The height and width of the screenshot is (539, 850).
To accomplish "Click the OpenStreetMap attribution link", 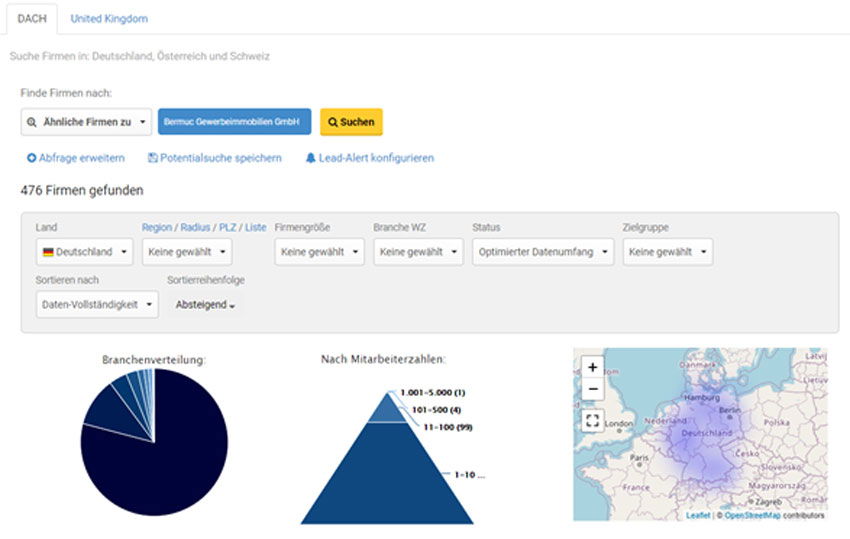I will [752, 515].
